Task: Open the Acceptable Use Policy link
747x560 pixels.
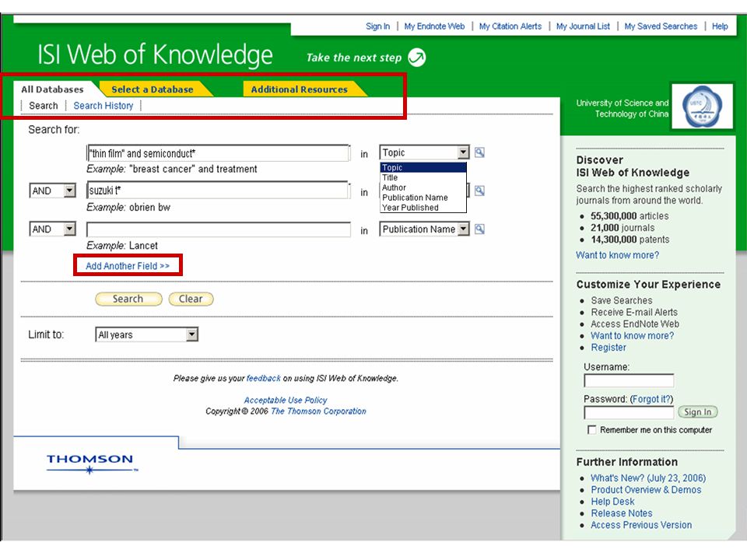Action: coord(286,400)
